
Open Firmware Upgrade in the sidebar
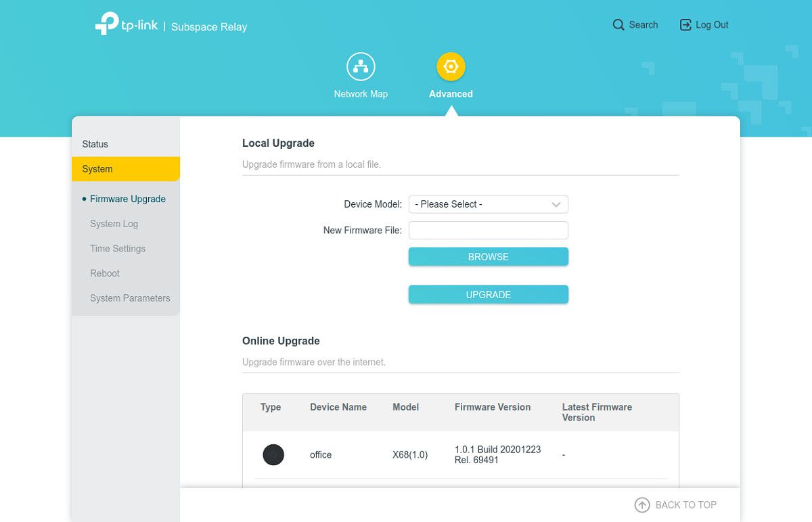coord(128,199)
